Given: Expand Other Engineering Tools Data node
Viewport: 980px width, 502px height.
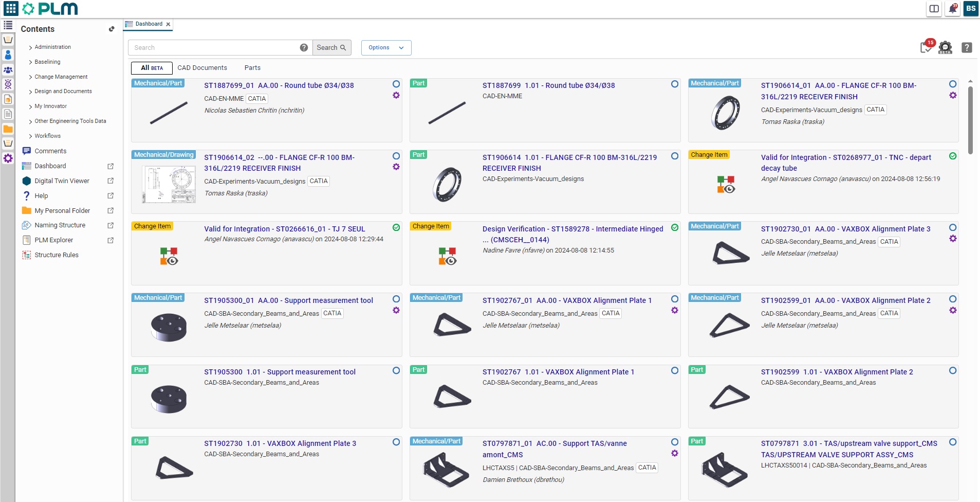Looking at the screenshot, I should pyautogui.click(x=31, y=121).
